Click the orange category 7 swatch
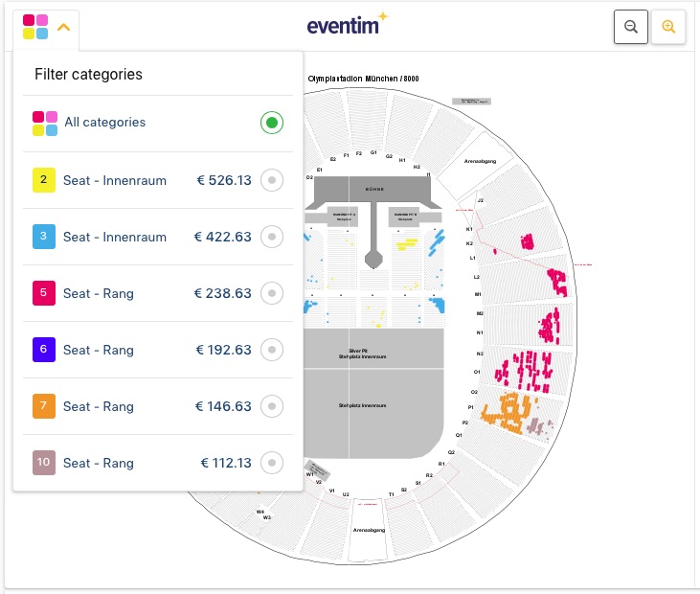 click(x=44, y=406)
